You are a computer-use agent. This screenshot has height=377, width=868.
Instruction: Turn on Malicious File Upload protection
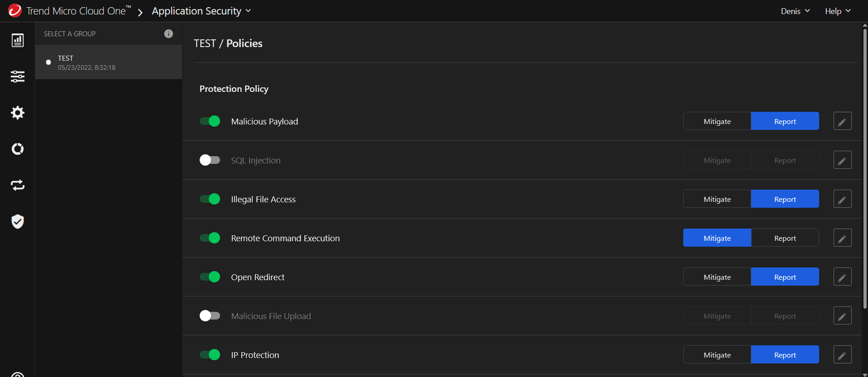pyautogui.click(x=210, y=316)
